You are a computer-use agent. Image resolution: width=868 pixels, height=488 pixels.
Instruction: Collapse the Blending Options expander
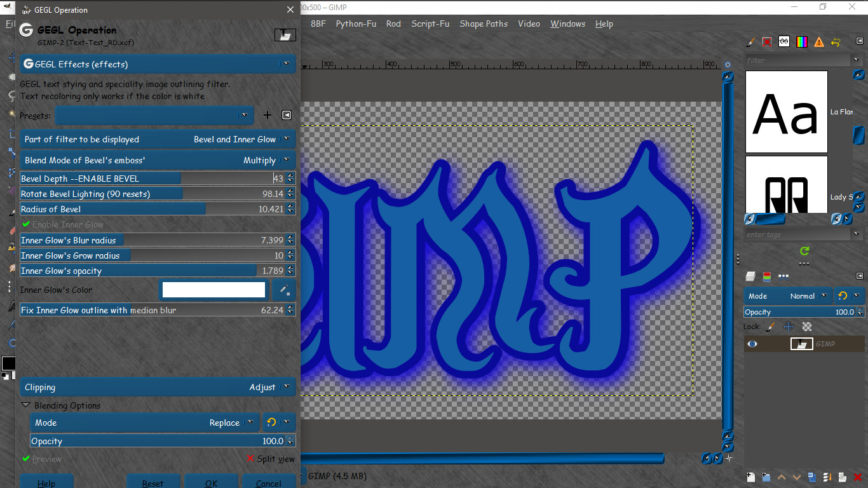point(25,405)
